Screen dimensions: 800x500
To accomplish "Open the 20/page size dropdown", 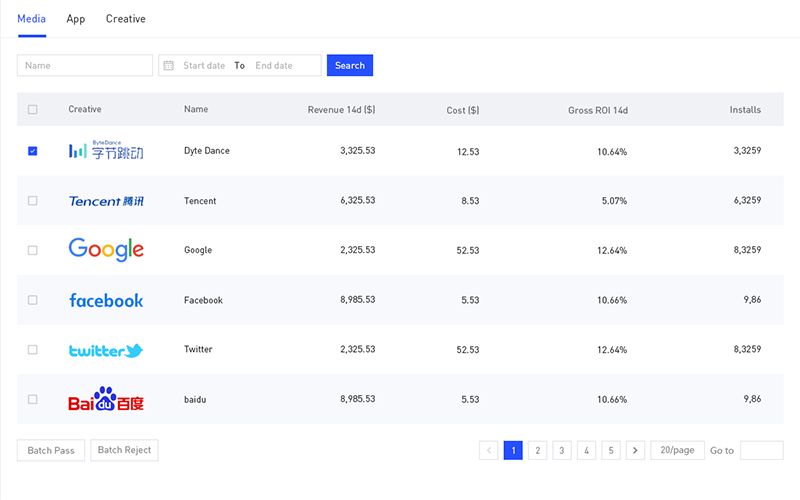I will [678, 451].
